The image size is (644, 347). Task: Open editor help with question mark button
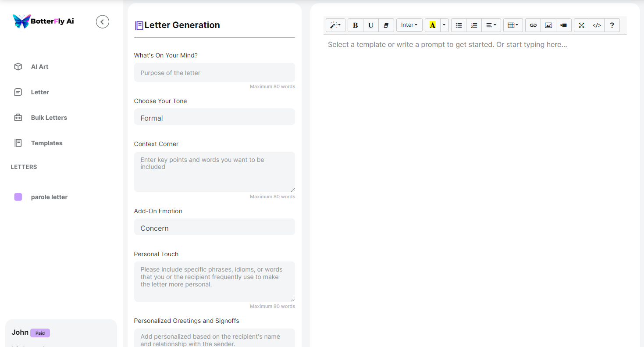[x=612, y=25]
